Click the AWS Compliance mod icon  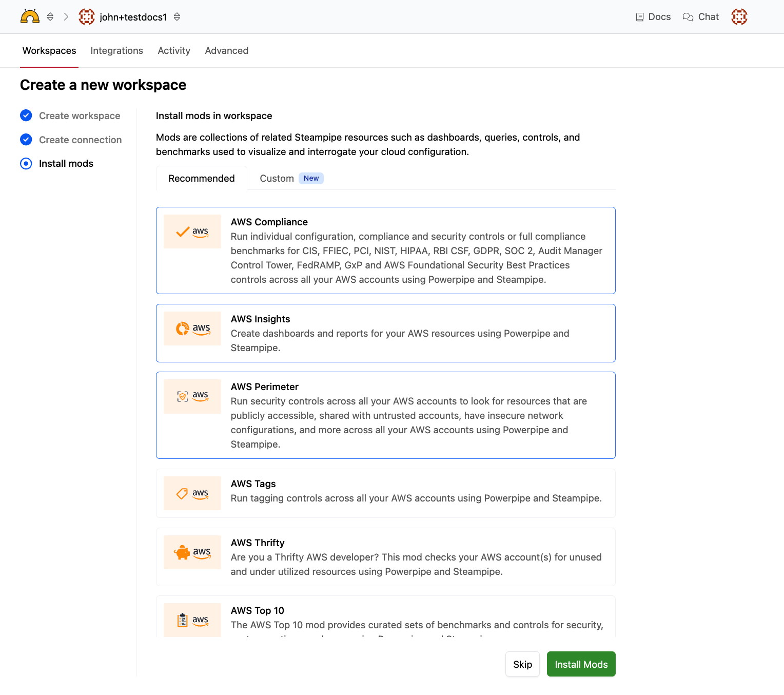tap(192, 231)
